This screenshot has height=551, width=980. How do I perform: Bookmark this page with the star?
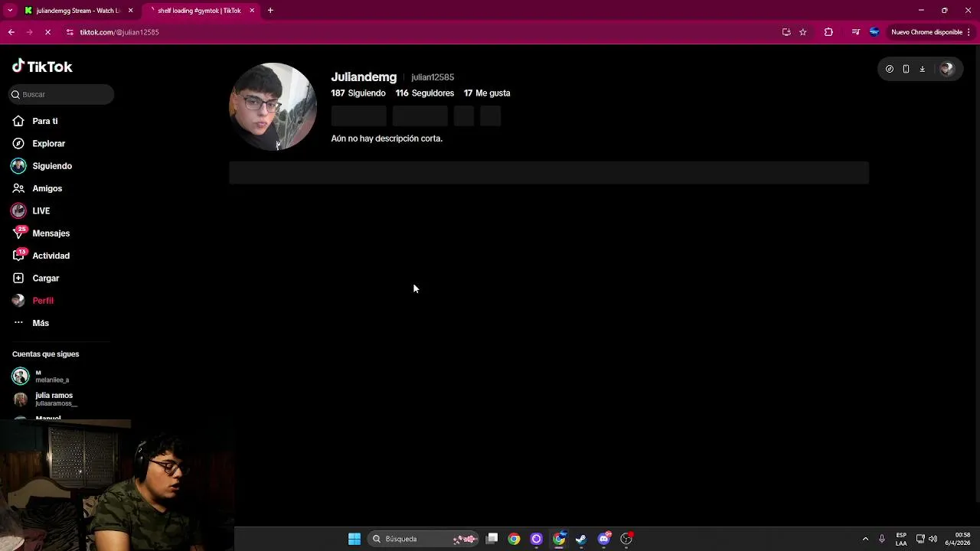point(802,32)
